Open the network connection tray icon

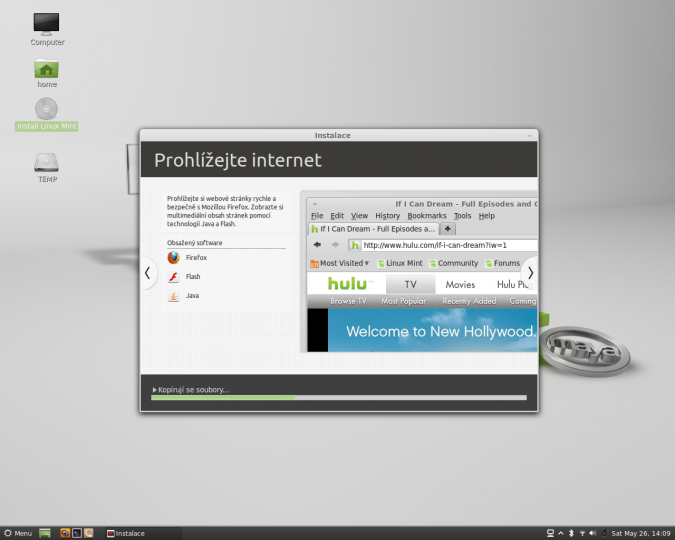(550, 533)
